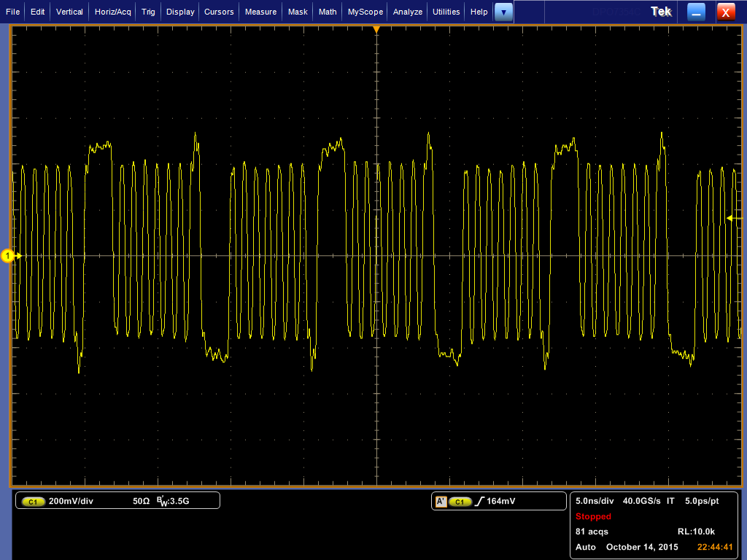The width and height of the screenshot is (747, 560).
Task: Select the trigger level arrow on right edge
Action: [732, 218]
